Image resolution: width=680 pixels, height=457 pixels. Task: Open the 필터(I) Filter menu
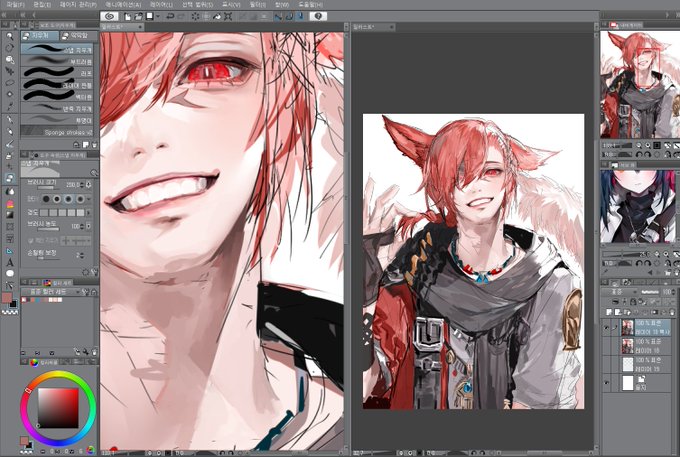(x=257, y=4)
